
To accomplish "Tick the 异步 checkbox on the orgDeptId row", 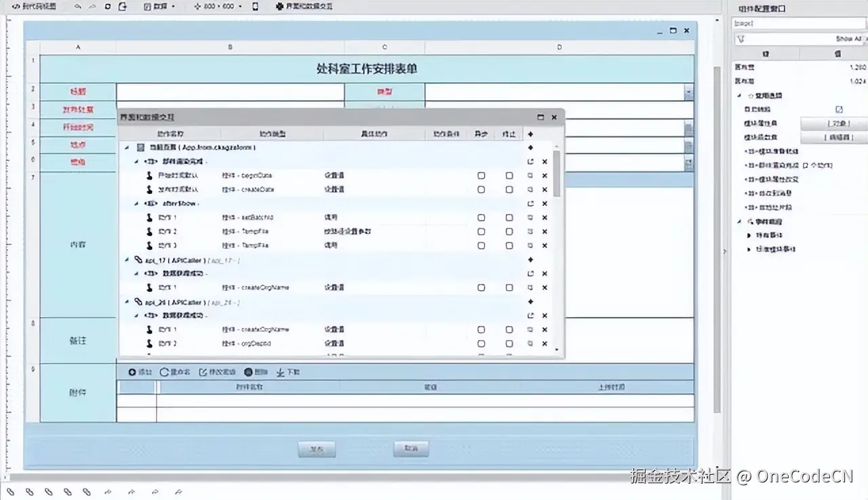I will pyautogui.click(x=481, y=343).
